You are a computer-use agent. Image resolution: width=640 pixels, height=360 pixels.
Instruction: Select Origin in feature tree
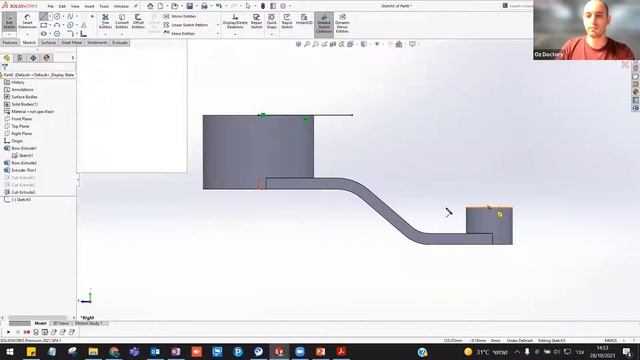click(x=17, y=141)
